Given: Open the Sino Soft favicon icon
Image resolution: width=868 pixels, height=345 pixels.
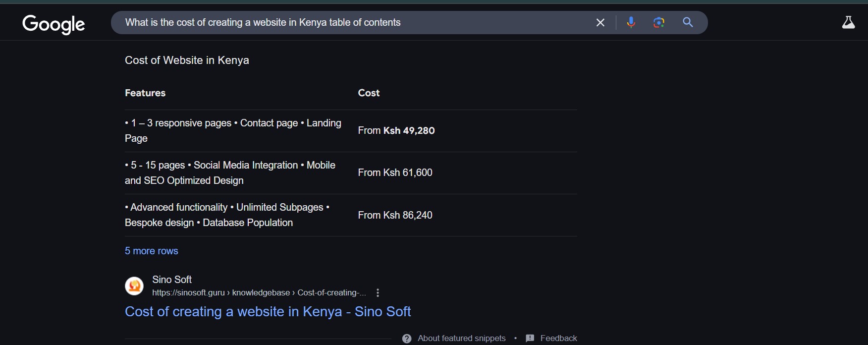Looking at the screenshot, I should point(134,286).
